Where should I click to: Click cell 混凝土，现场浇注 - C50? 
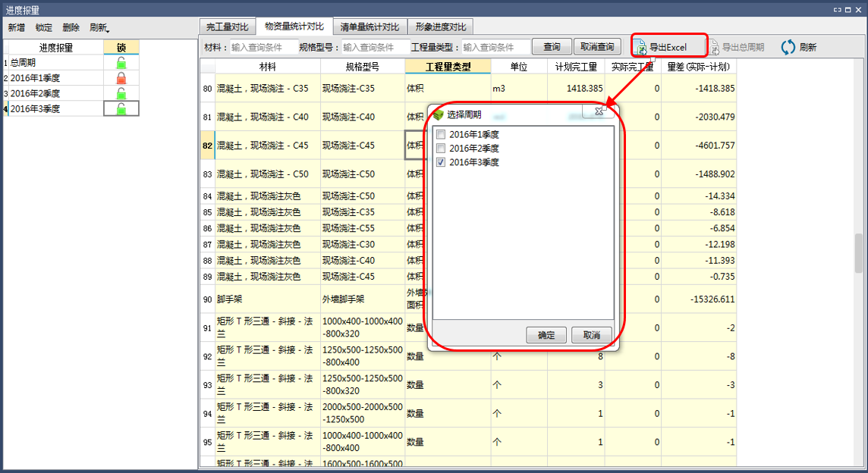(x=267, y=174)
